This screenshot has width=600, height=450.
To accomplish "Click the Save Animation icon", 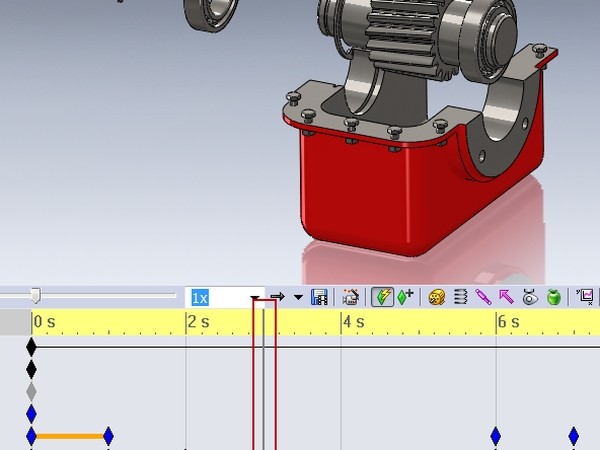I will pyautogui.click(x=319, y=297).
